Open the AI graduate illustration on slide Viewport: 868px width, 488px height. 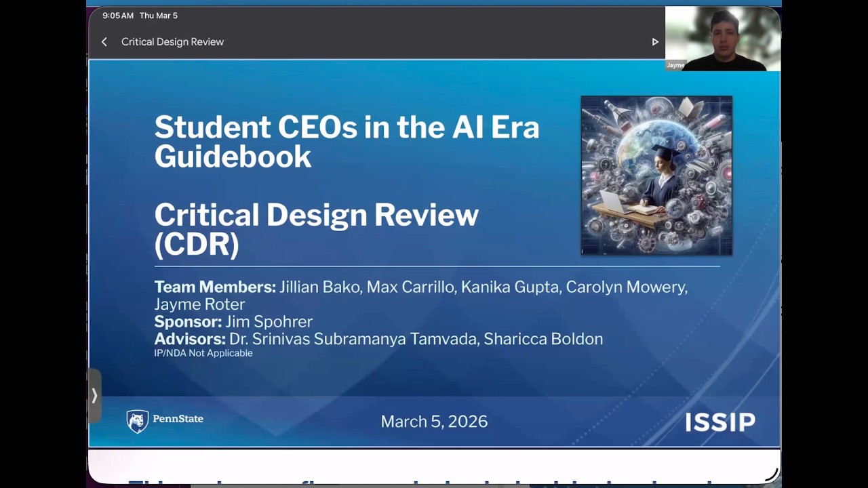(x=656, y=176)
